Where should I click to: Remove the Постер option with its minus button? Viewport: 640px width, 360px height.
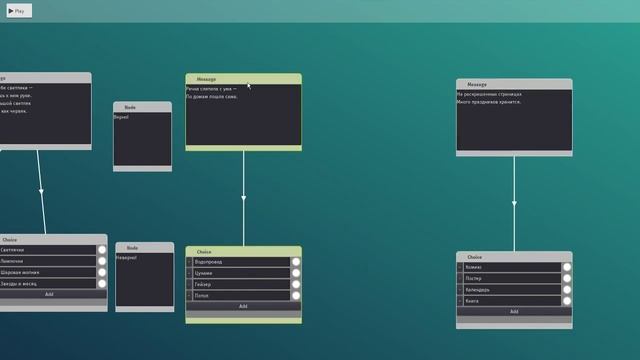[x=460, y=278]
